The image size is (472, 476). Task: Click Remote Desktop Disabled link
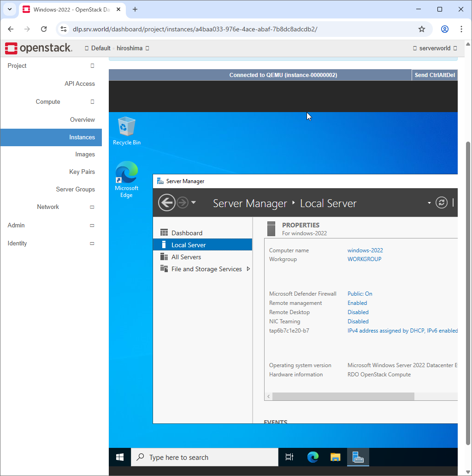(358, 312)
